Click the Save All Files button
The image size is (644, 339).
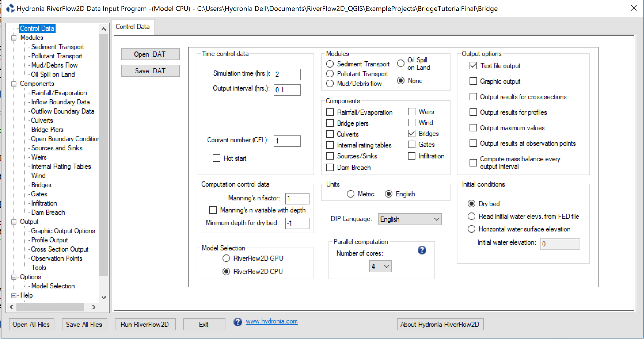pos(84,324)
